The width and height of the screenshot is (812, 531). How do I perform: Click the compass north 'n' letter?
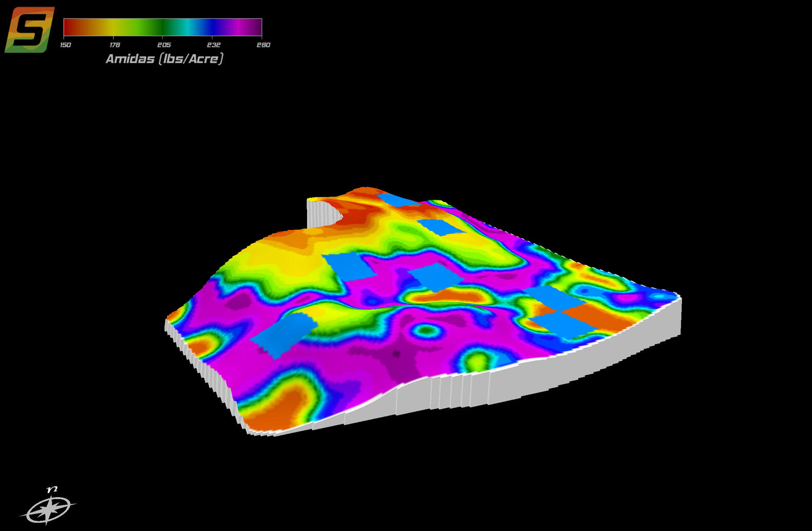pos(52,489)
